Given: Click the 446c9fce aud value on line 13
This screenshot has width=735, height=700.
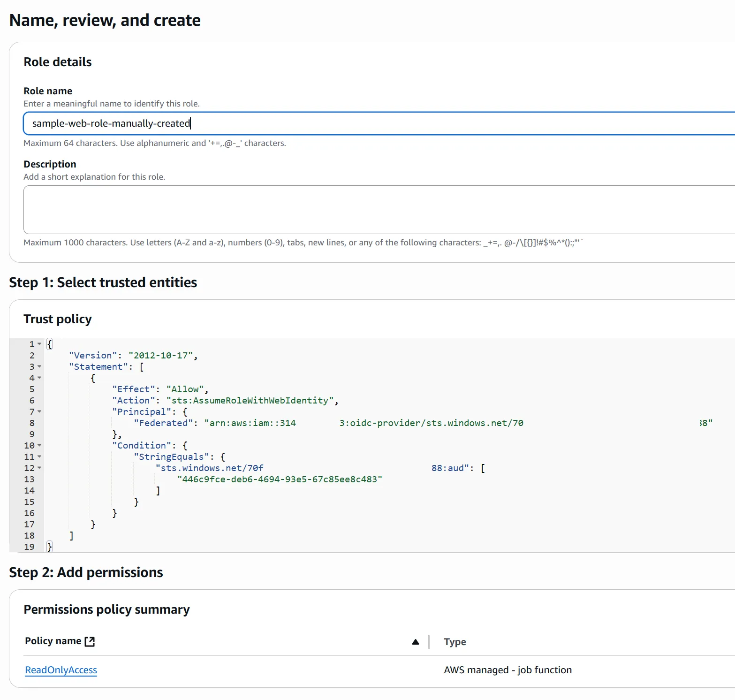Looking at the screenshot, I should point(280,479).
